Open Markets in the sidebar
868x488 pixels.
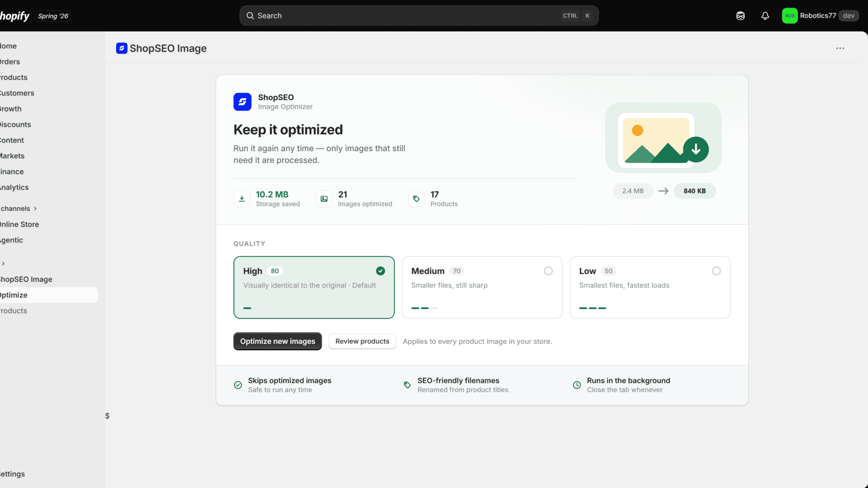coord(12,156)
